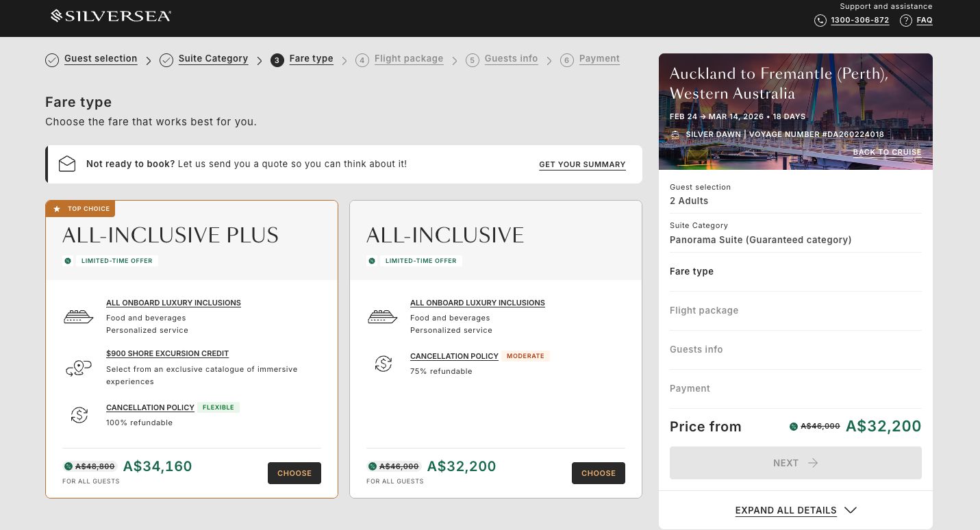This screenshot has width=980, height=530.
Task: Choose the All-Inclusive Plus fare
Action: click(x=294, y=473)
